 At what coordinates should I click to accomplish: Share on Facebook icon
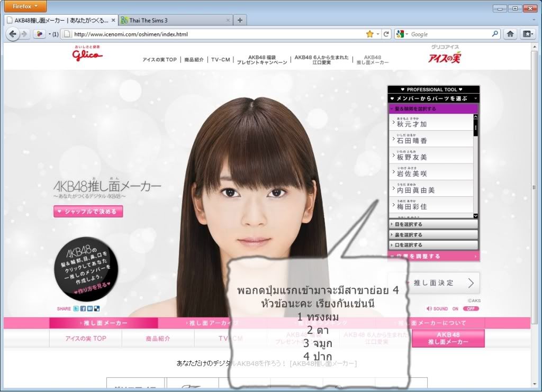click(x=83, y=309)
